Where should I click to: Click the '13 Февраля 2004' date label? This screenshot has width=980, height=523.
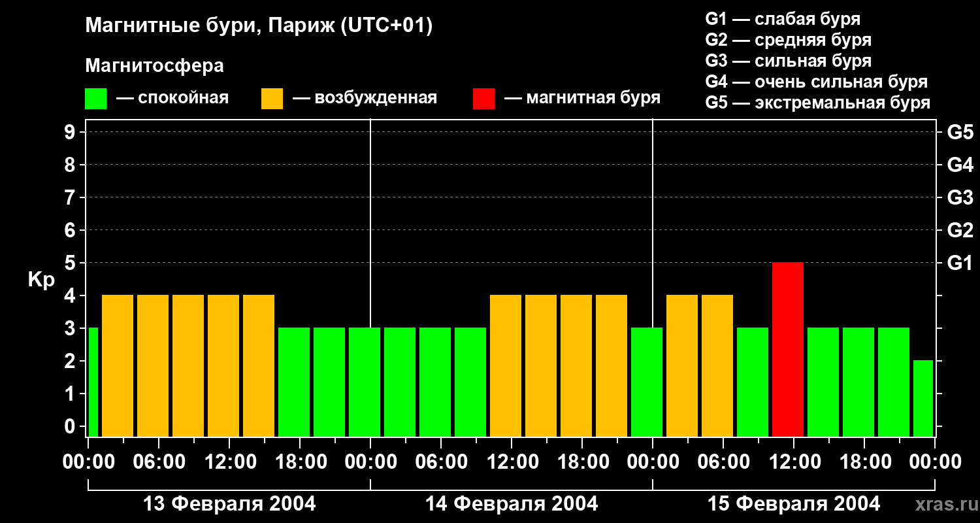229,503
